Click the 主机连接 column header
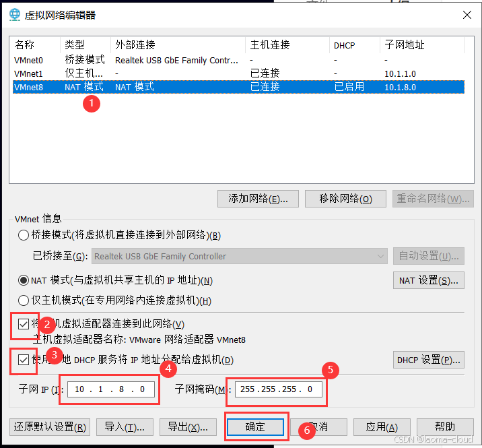This screenshot has width=482, height=448. 287,45
